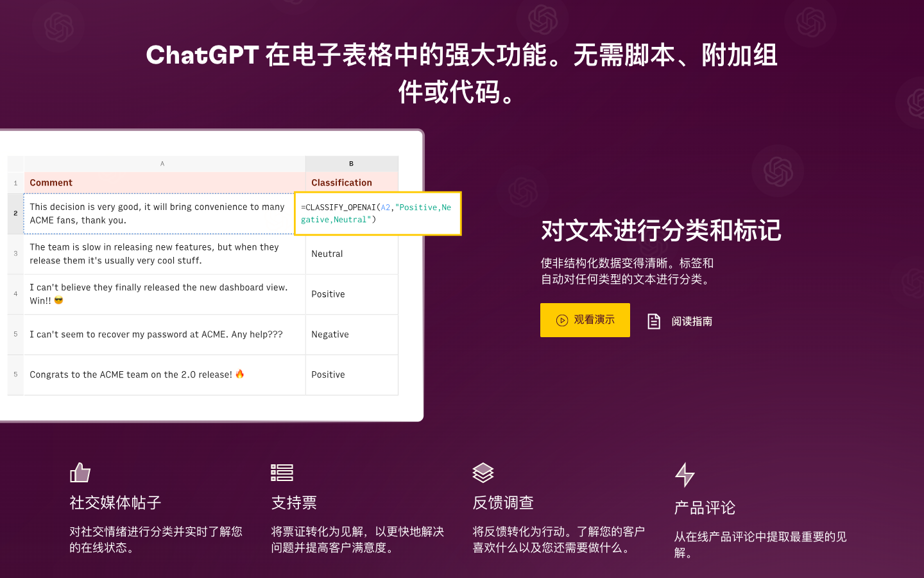The width and height of the screenshot is (924, 578).
Task: Click description 对社交情绪进行分类
Action: tap(156, 539)
